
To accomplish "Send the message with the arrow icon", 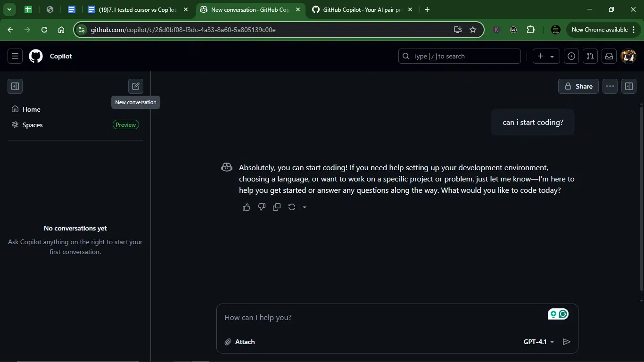I will pyautogui.click(x=567, y=342).
